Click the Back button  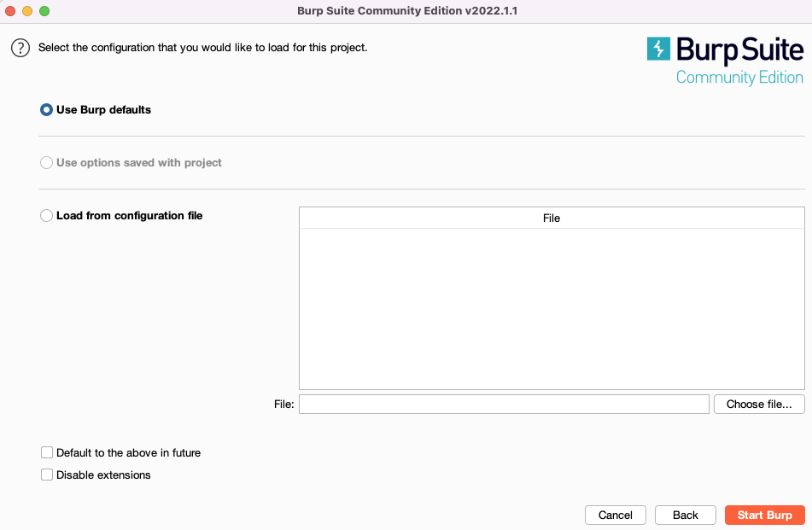[x=685, y=515]
